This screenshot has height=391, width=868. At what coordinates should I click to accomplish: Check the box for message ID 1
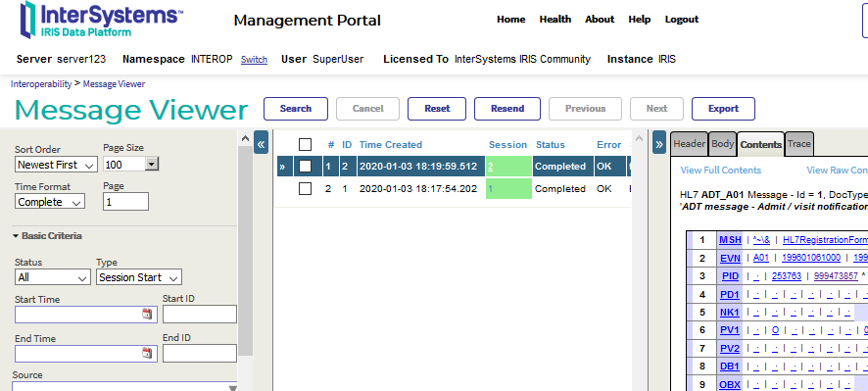[x=305, y=189]
